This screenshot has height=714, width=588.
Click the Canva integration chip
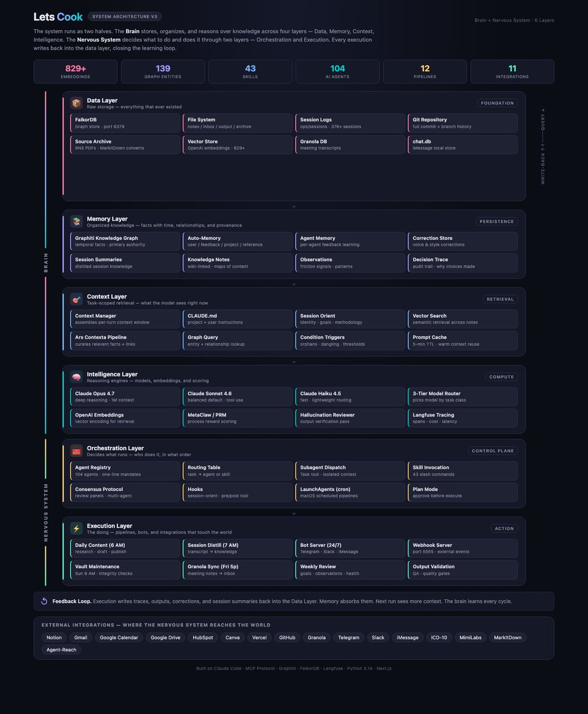coord(232,637)
